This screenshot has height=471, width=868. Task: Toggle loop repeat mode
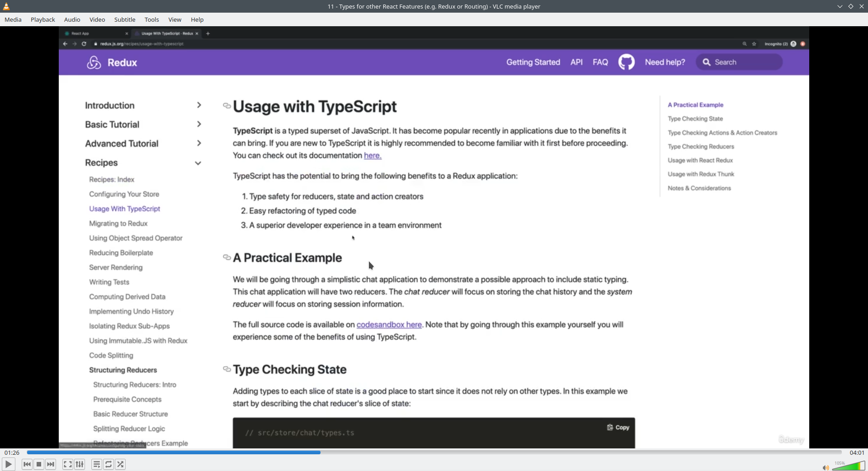[108, 464]
